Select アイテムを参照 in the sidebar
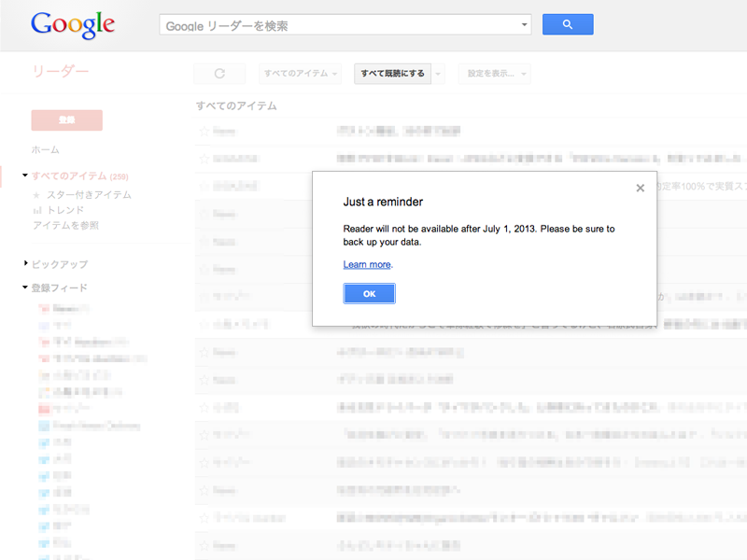 65,226
